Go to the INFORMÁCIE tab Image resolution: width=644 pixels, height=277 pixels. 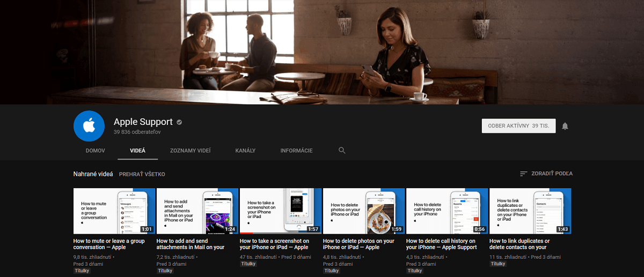pos(296,151)
